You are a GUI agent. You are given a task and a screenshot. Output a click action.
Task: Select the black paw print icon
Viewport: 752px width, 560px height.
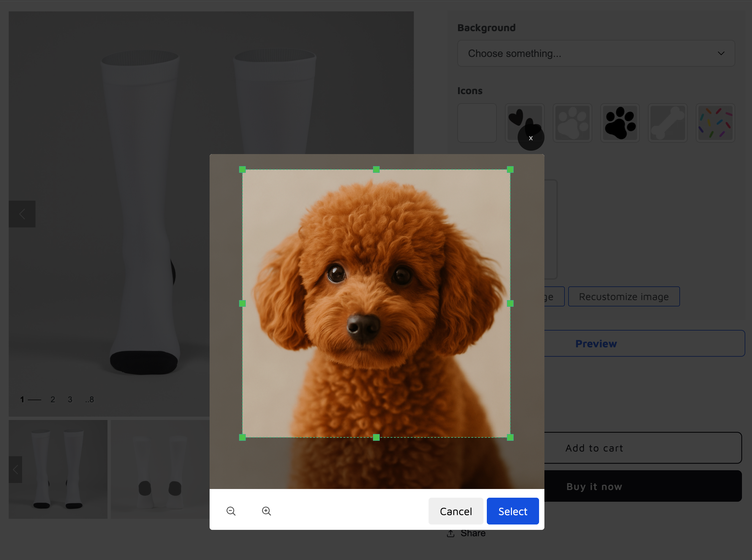tap(620, 123)
